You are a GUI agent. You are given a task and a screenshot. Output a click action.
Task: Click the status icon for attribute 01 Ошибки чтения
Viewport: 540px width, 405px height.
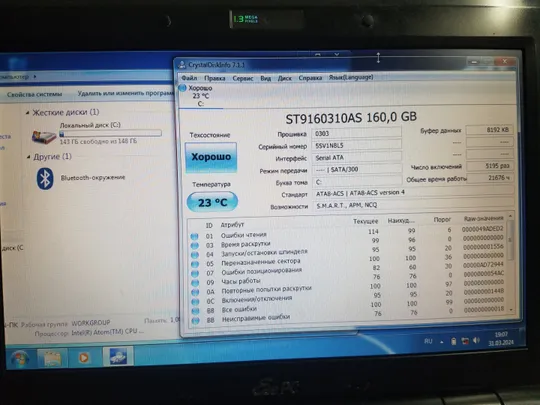[x=195, y=236]
